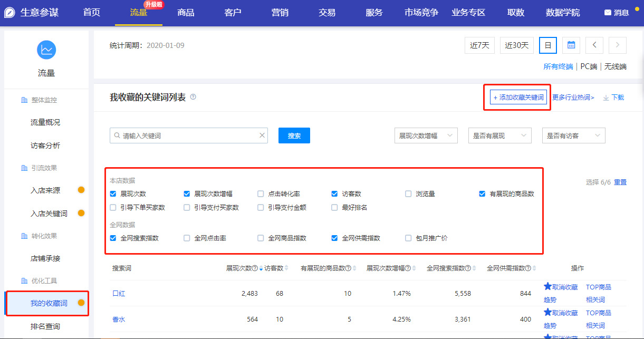This screenshot has height=339, width=644.
Task: Sort by 访客数 column arrow
Action: 286,268
